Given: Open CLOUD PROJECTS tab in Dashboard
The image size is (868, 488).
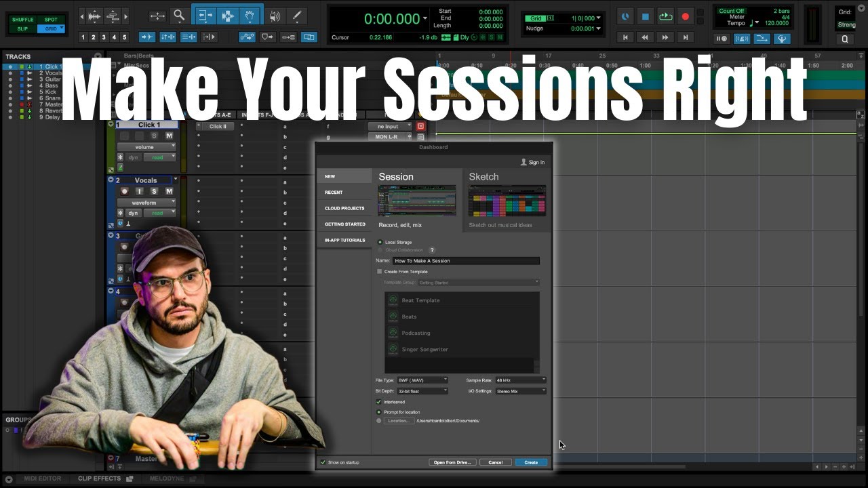Looking at the screenshot, I should 344,208.
